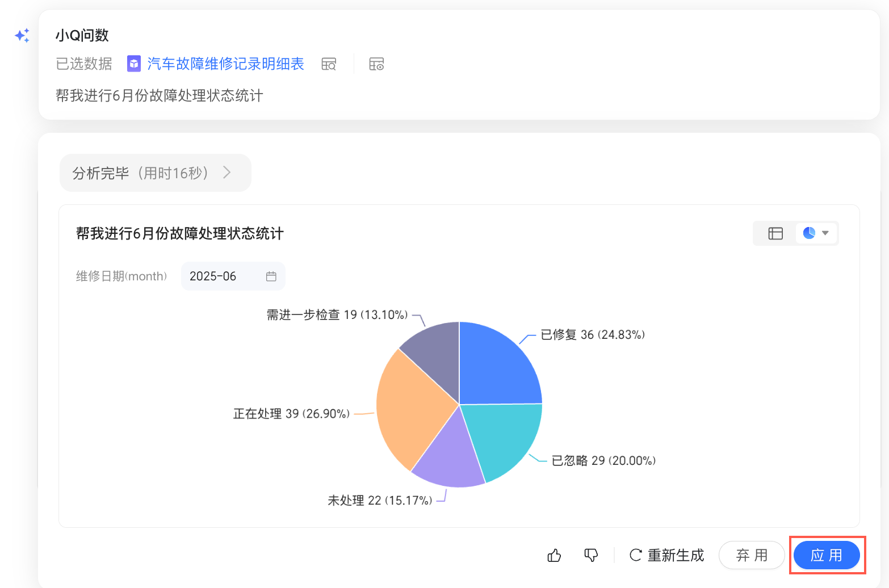Expand the 分析完毕（用时16秒） details
The width and height of the screenshot is (889, 588).
pos(155,173)
